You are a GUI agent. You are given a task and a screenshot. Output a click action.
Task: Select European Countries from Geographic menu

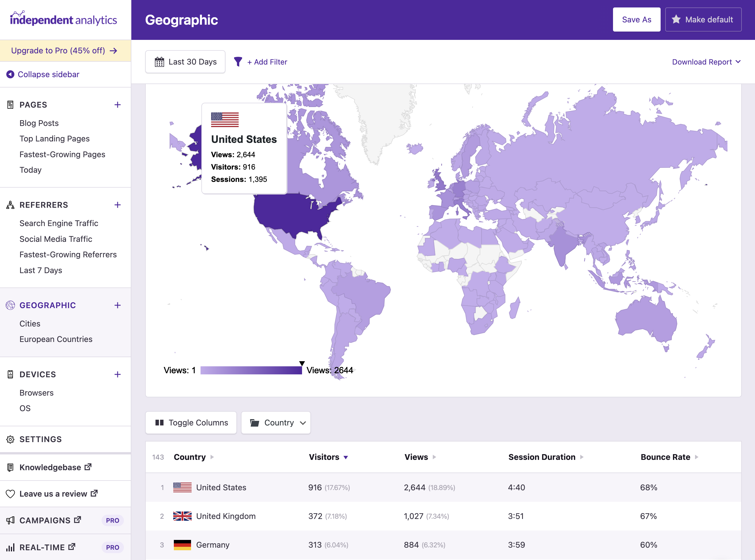coord(56,339)
